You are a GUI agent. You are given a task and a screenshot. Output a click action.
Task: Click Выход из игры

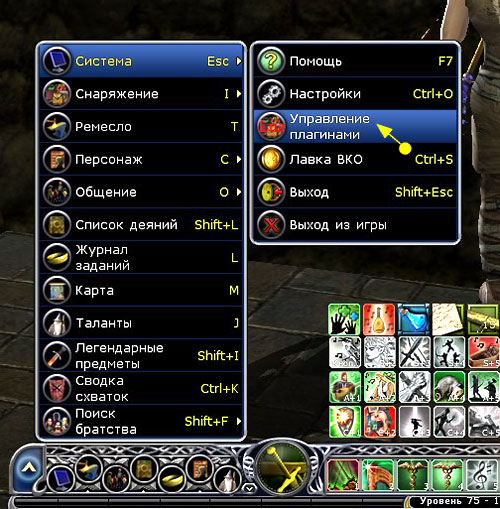point(355,225)
